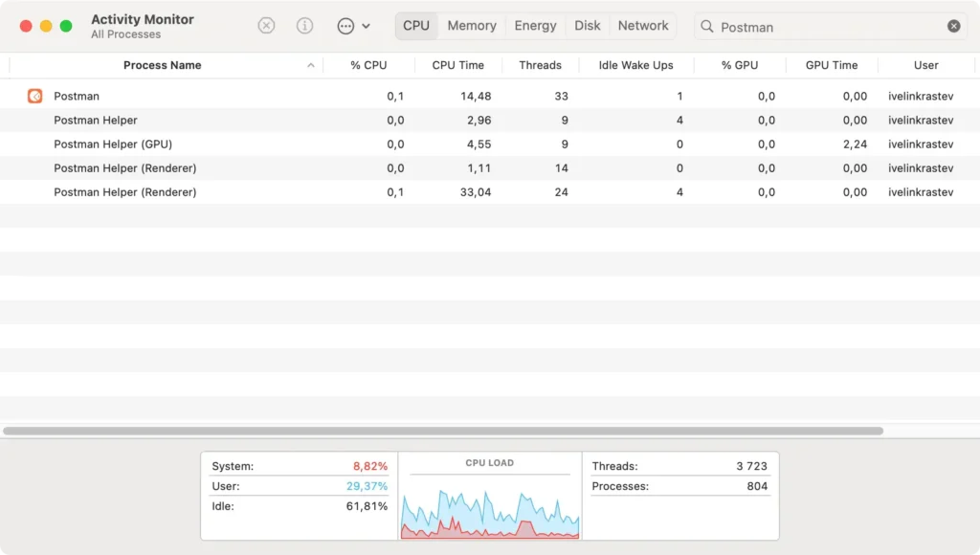Viewport: 980px width, 555px height.
Task: Sort by Idle Wake Ups column
Action: click(635, 65)
